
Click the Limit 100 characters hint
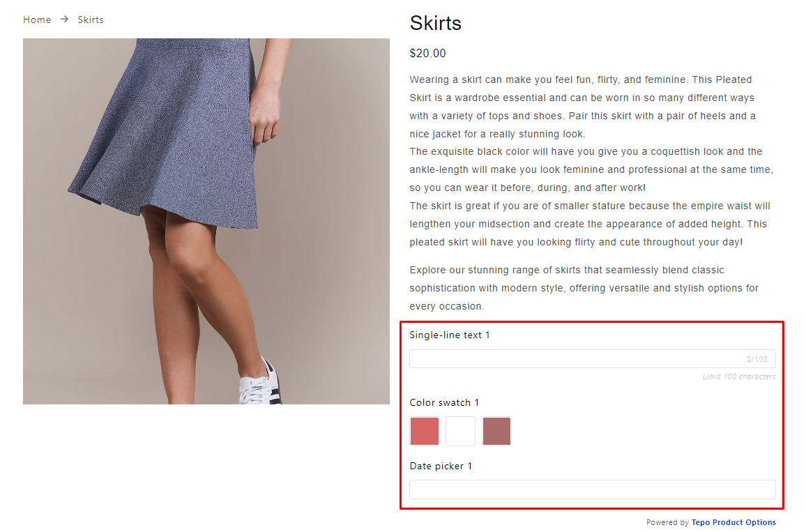point(739,377)
